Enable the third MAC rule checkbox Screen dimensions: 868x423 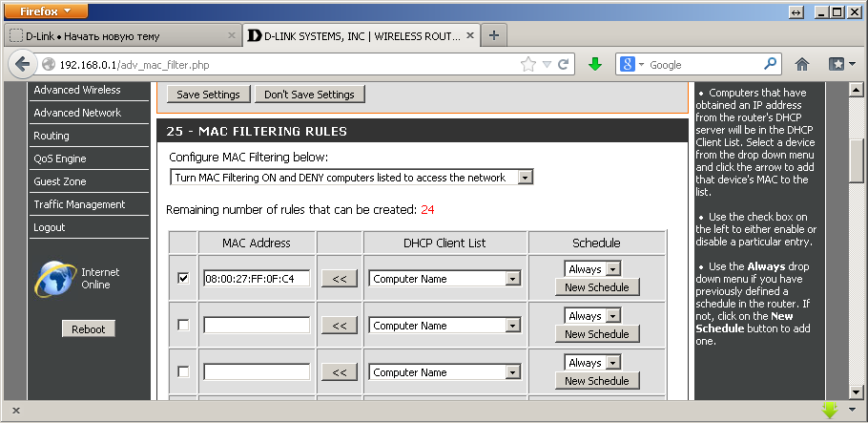(183, 372)
